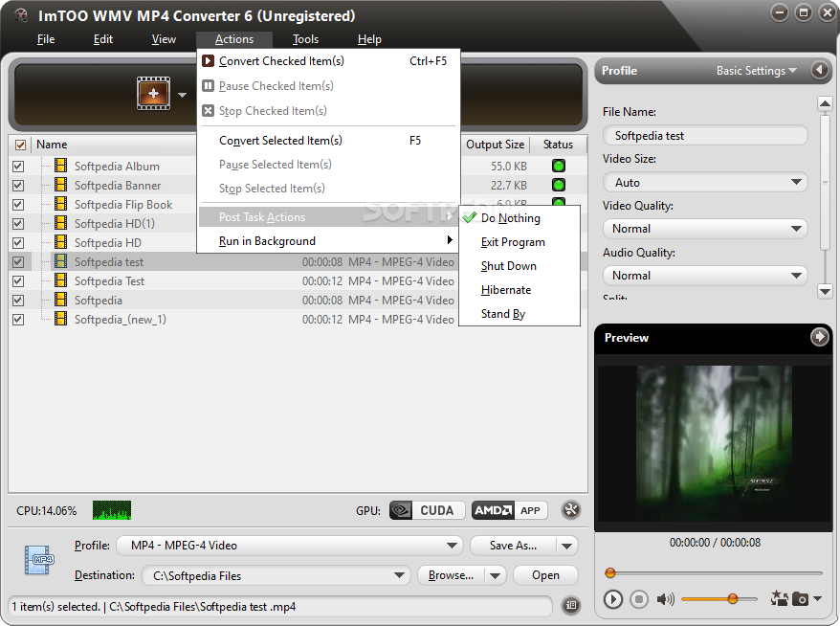Image resolution: width=840 pixels, height=626 pixels.
Task: Open the Video Size Auto dropdown
Action: (x=705, y=182)
